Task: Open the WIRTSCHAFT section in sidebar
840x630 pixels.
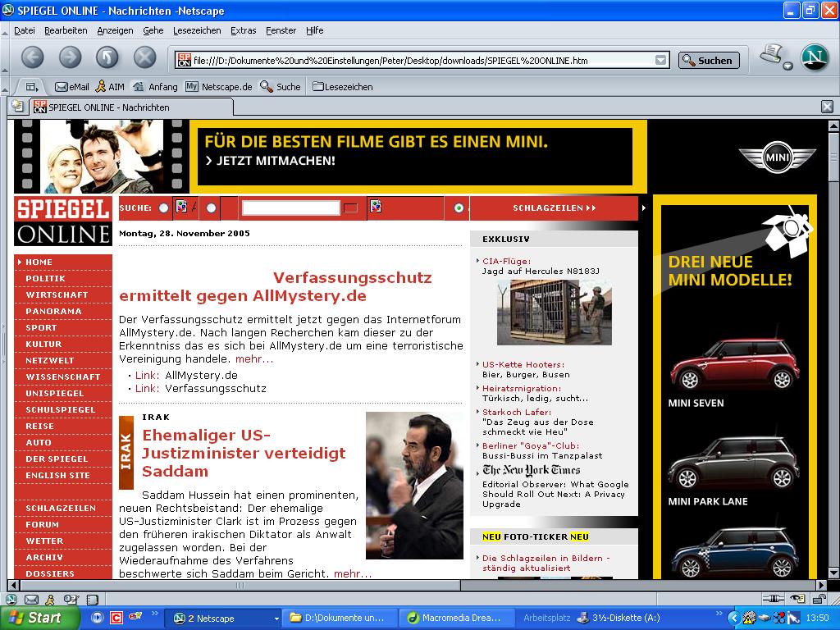Action: pyautogui.click(x=57, y=295)
